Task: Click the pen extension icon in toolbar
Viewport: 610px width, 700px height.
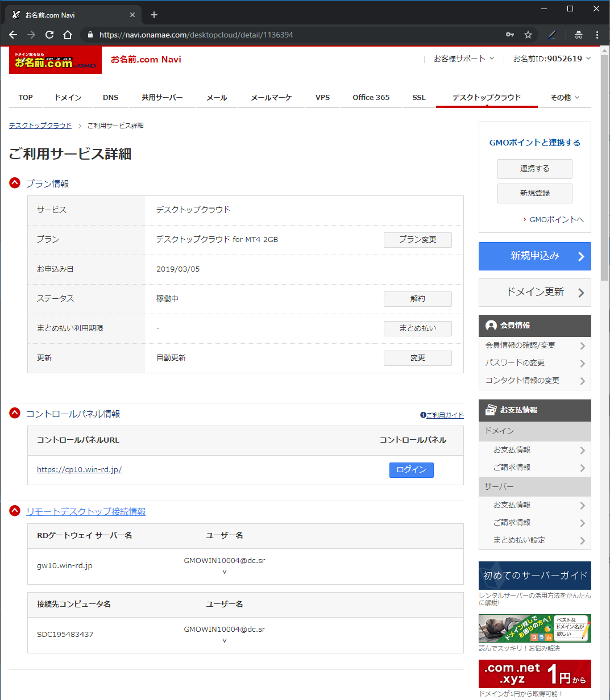Action: point(551,35)
